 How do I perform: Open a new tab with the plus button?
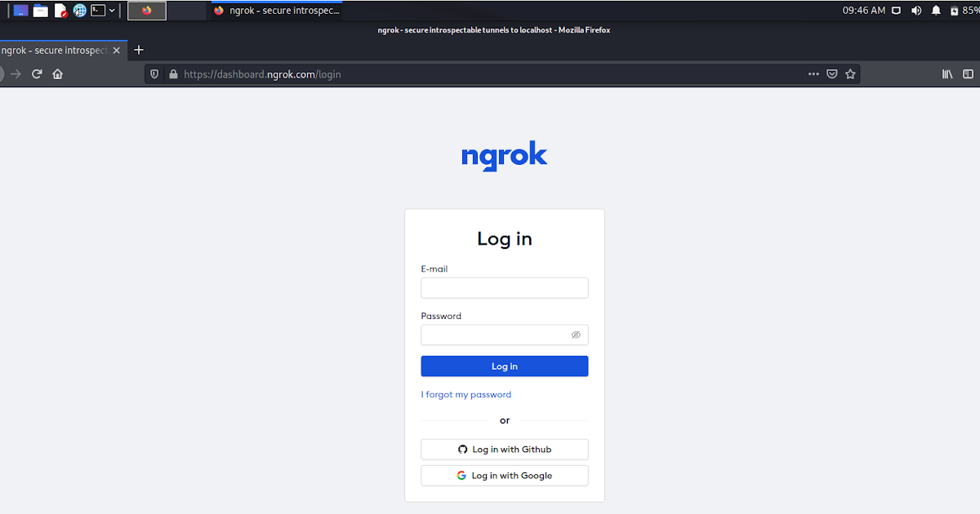138,50
